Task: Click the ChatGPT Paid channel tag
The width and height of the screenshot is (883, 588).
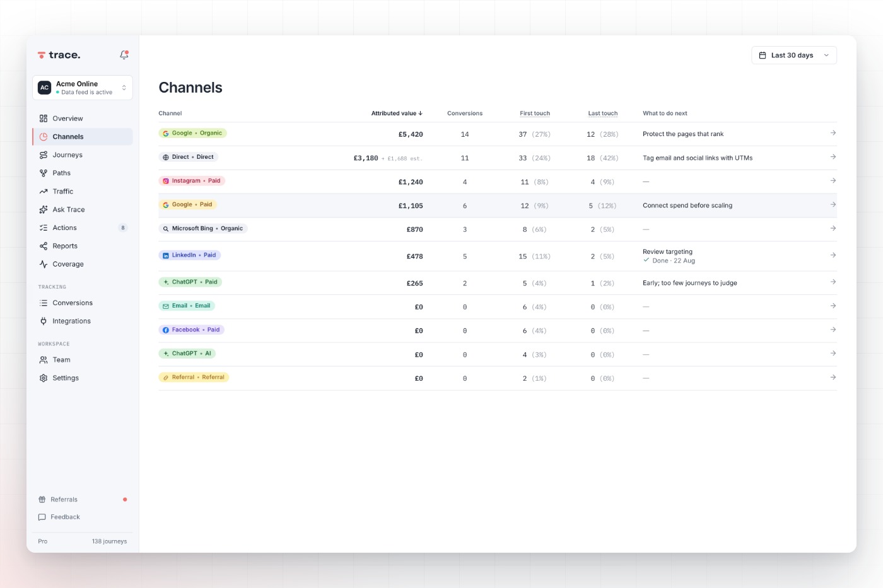Action: pyautogui.click(x=190, y=282)
